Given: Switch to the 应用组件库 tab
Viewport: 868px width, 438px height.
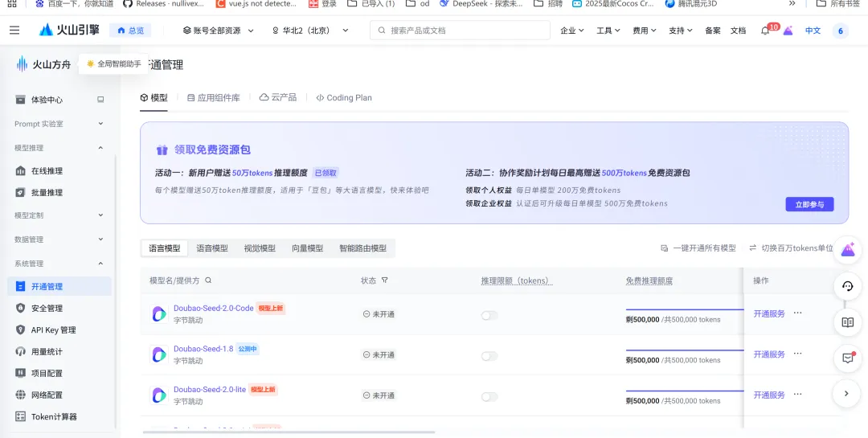Looking at the screenshot, I should (213, 98).
